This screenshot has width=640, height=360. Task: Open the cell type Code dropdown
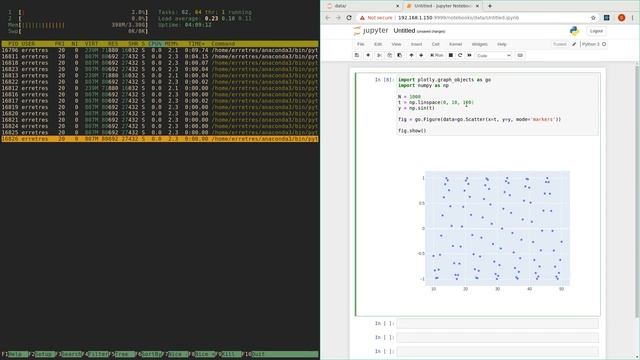(493, 55)
